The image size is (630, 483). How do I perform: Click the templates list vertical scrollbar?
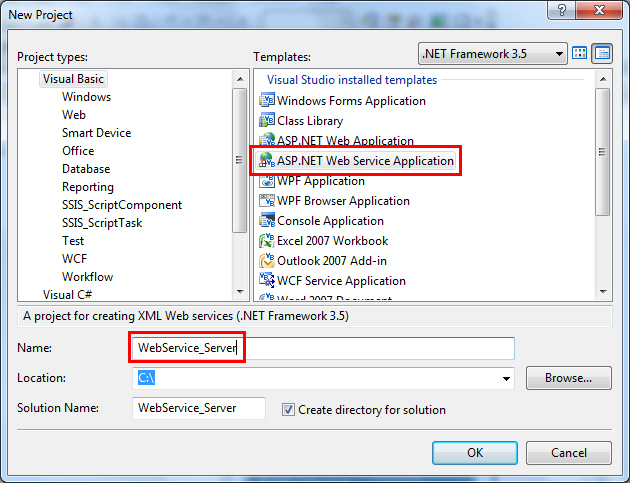pyautogui.click(x=603, y=150)
